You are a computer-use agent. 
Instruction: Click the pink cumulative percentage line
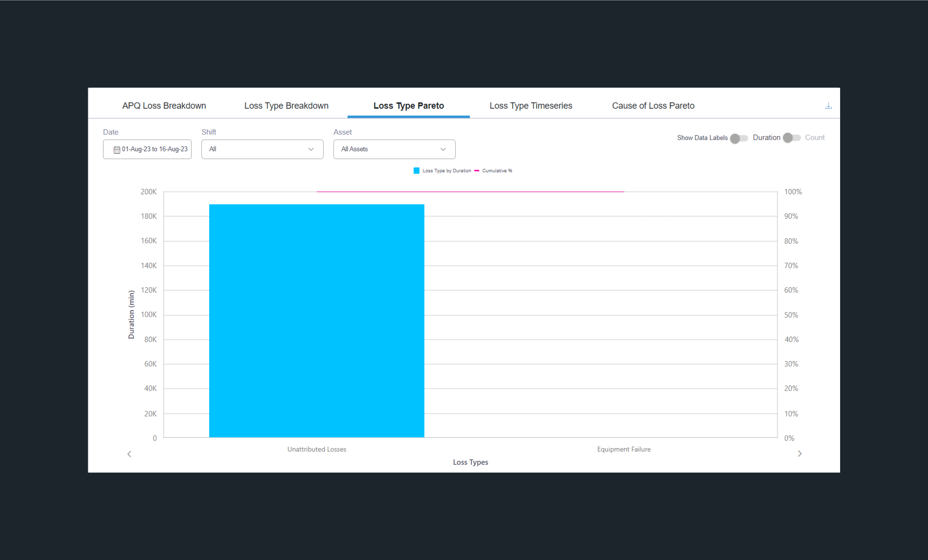[470, 192]
